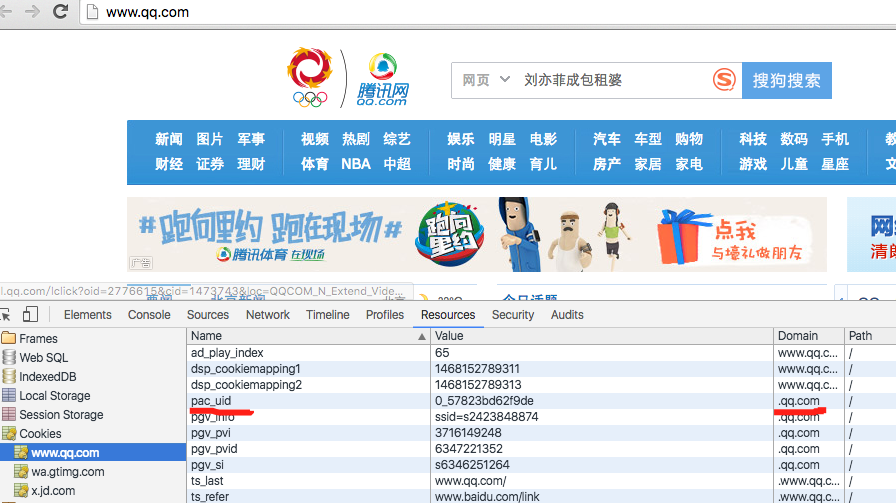Click the Olympic rings logo
Image resolution: width=896 pixels, height=503 pixels.
click(310, 99)
